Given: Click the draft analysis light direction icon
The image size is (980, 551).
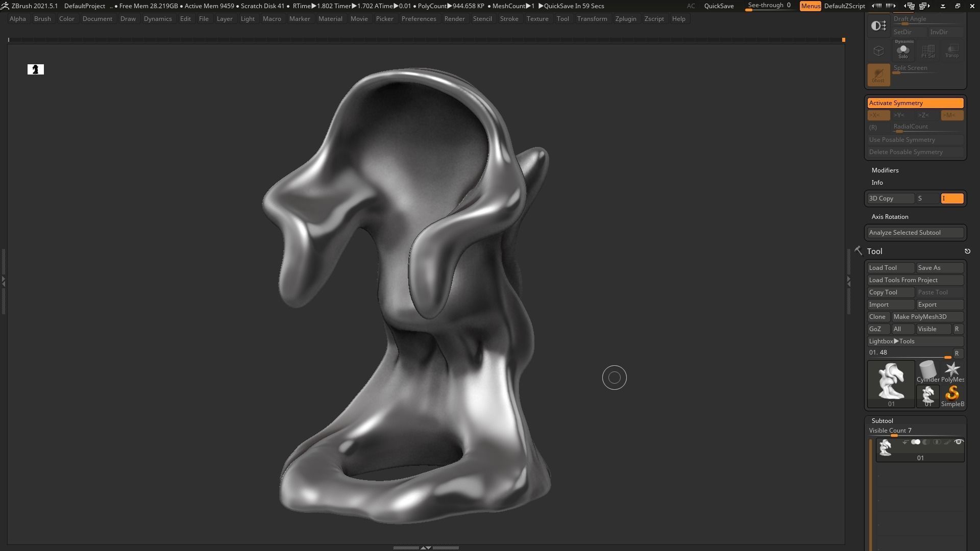Looking at the screenshot, I should tap(878, 26).
